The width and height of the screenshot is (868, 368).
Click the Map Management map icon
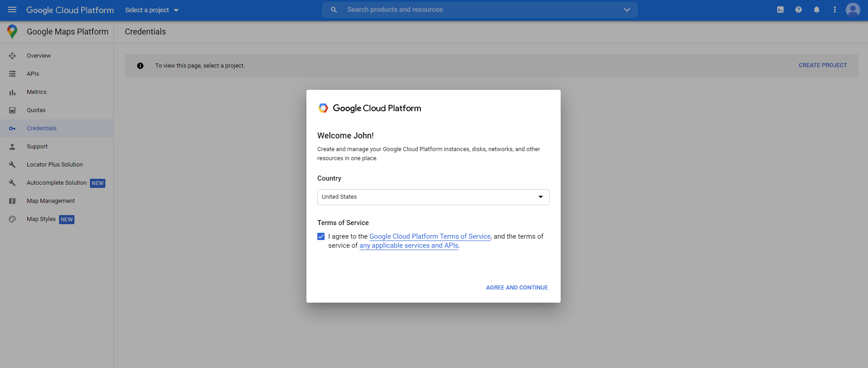coord(12,201)
